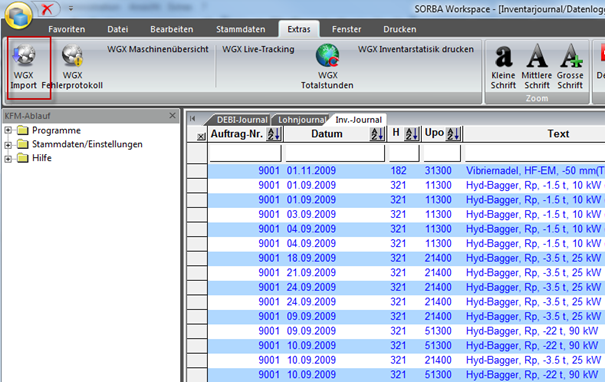
Task: Open the Datei ribbon tab
Action: click(x=118, y=29)
